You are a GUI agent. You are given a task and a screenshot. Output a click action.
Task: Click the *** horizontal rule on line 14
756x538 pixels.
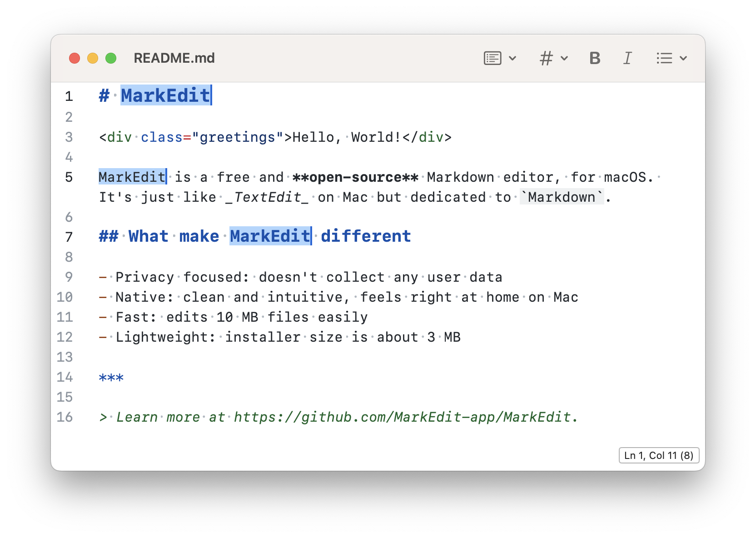pyautogui.click(x=111, y=378)
